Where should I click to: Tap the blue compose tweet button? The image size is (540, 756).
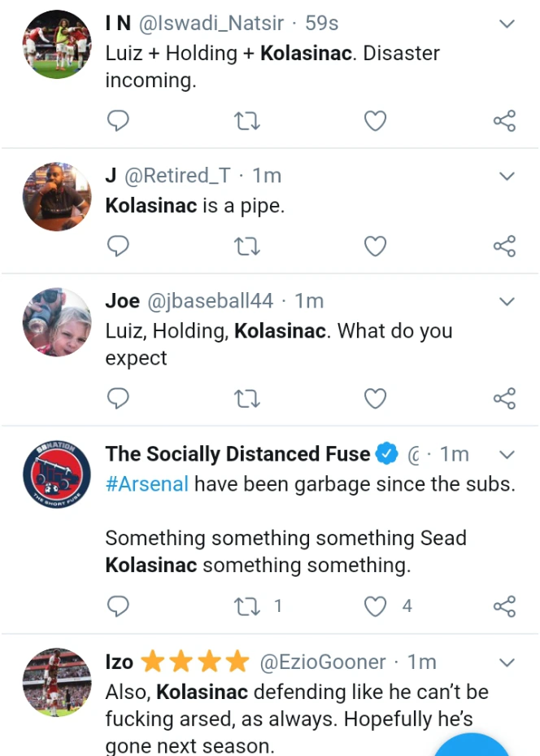[x=473, y=746]
